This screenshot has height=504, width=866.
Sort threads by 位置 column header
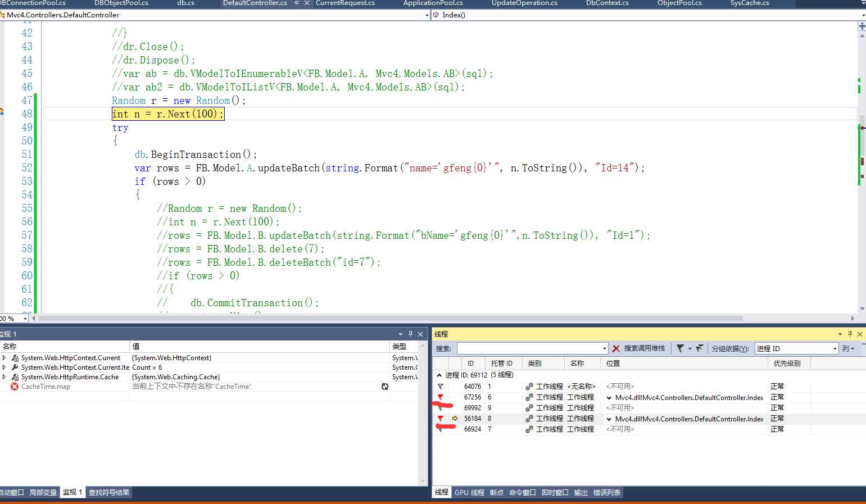point(684,364)
